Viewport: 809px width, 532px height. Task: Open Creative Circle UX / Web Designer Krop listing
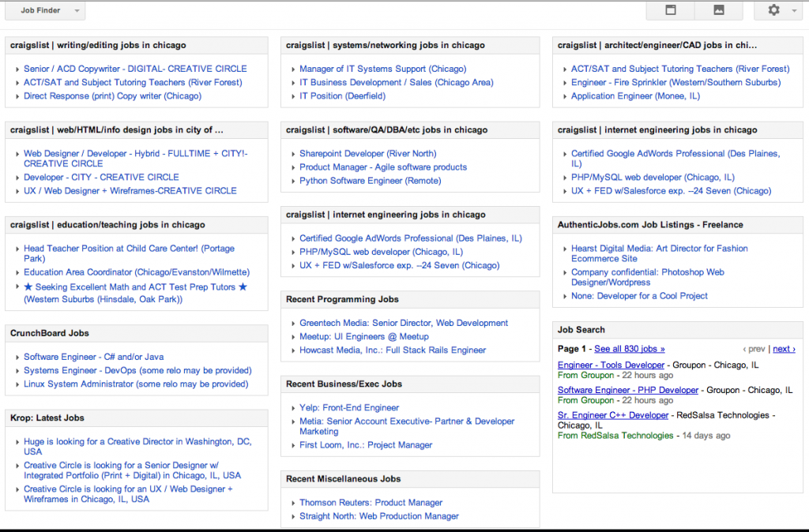click(x=128, y=494)
